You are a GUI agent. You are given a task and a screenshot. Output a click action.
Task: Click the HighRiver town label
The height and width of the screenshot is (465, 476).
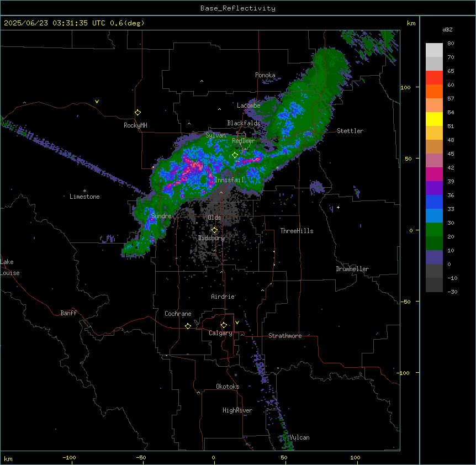coord(237,410)
